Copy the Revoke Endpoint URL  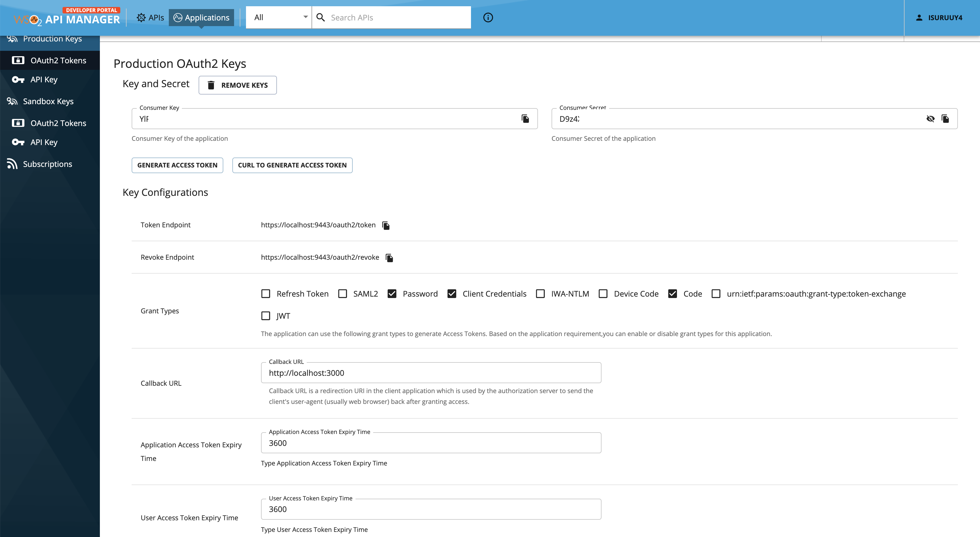(x=390, y=258)
